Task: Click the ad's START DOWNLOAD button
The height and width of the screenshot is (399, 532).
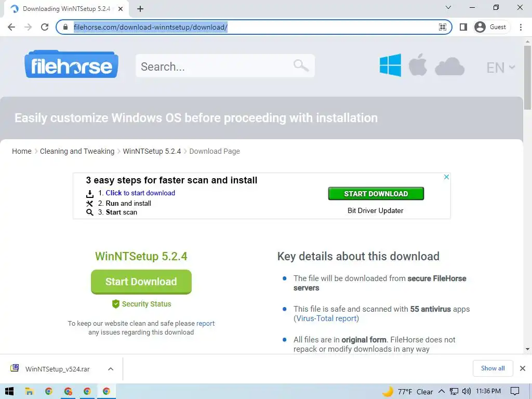Action: click(376, 194)
